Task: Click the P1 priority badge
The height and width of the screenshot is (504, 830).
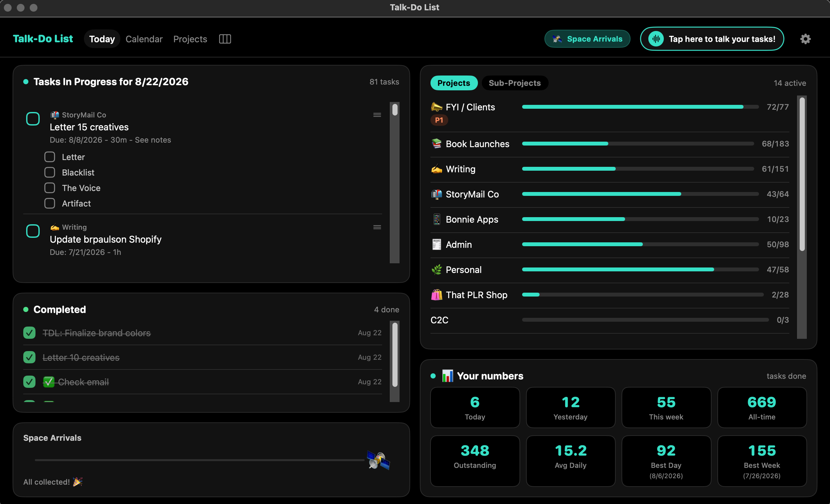Action: click(x=439, y=120)
